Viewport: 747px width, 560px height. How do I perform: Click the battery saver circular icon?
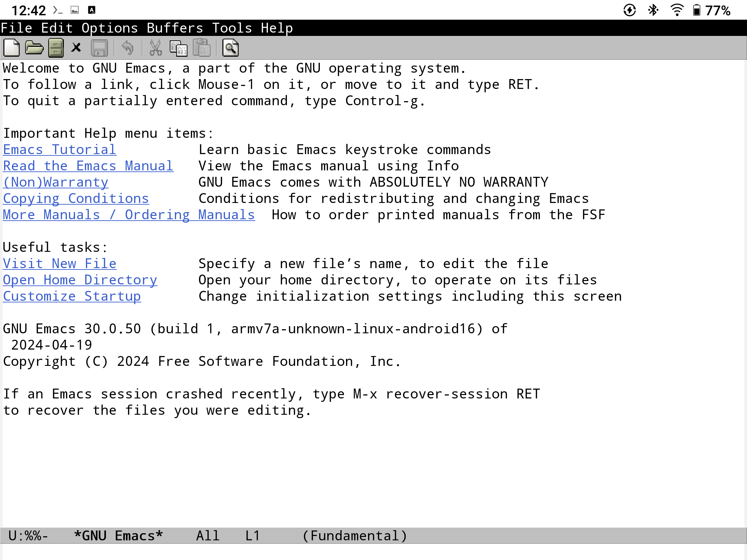(x=630, y=10)
